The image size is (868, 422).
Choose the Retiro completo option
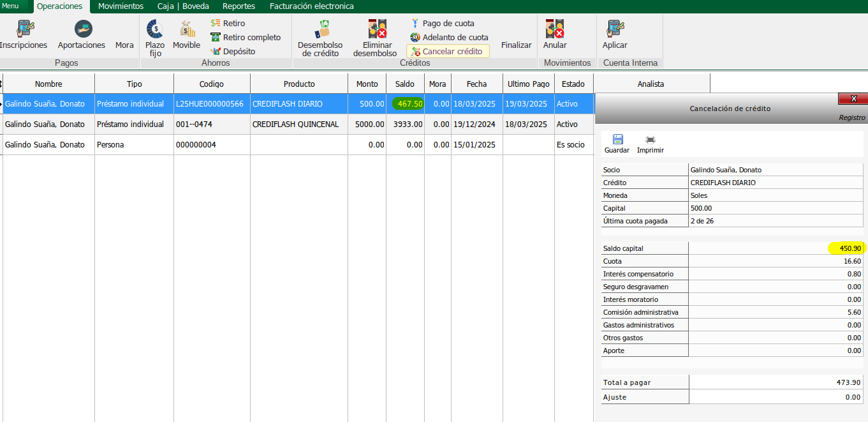[246, 38]
